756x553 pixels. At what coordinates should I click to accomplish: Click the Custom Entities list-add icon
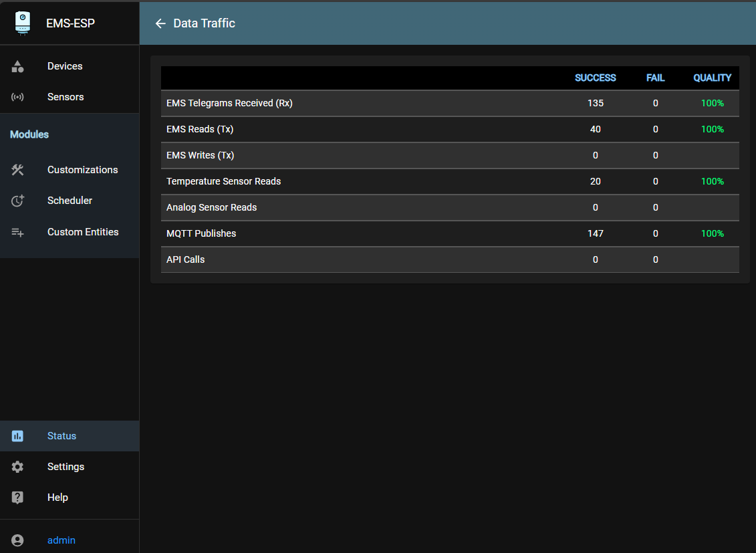click(17, 232)
